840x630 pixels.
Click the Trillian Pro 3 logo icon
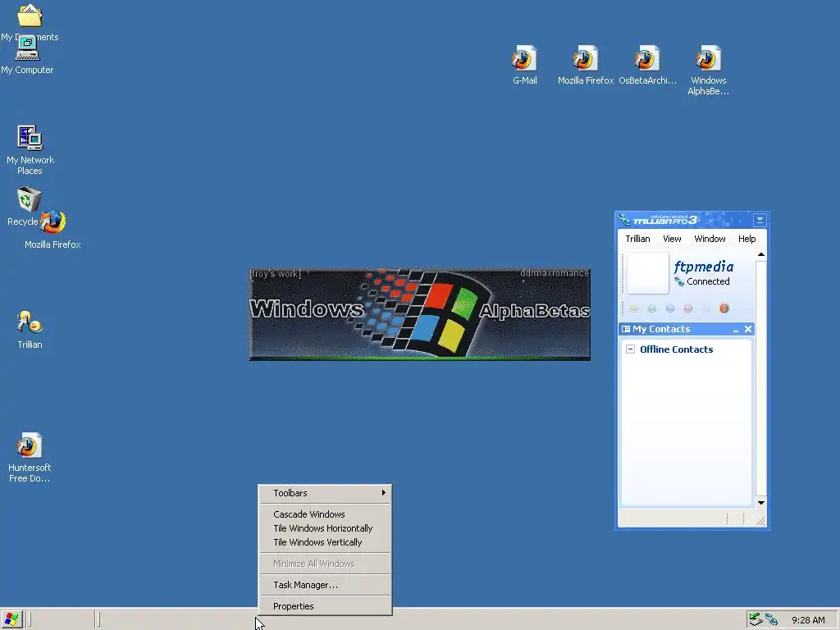pos(624,220)
